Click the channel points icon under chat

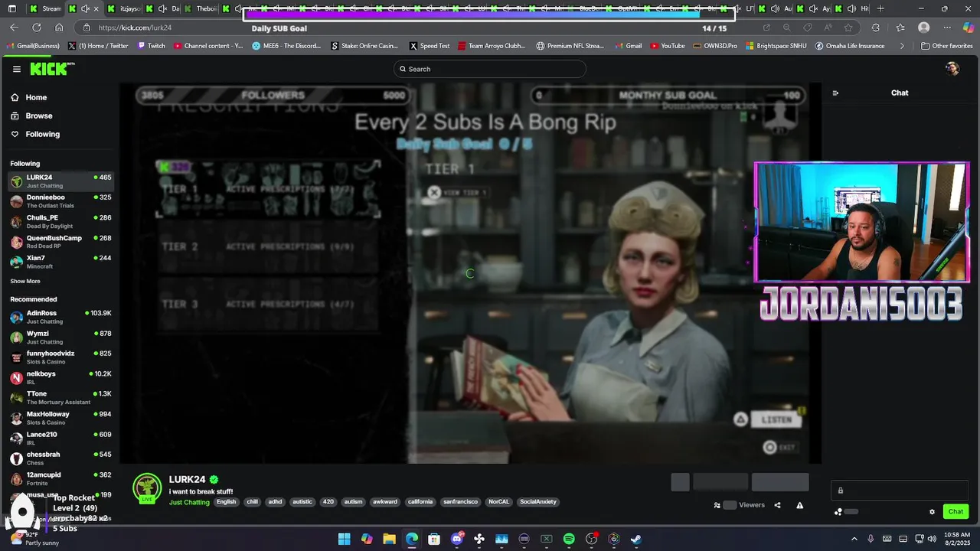pos(838,512)
